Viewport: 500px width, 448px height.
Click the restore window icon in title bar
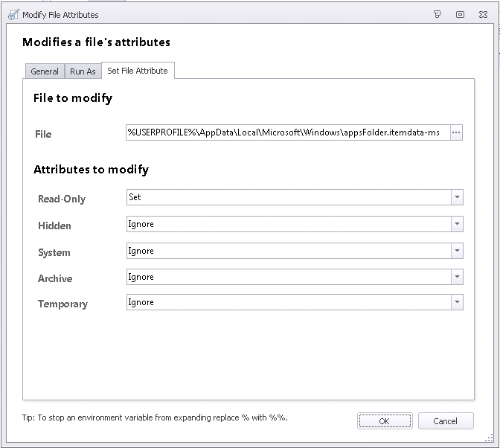461,14
